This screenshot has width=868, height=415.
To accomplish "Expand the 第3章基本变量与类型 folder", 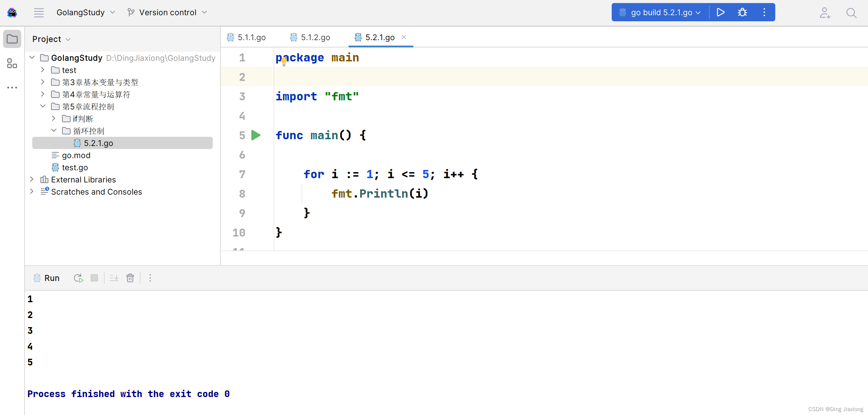I will [x=43, y=82].
